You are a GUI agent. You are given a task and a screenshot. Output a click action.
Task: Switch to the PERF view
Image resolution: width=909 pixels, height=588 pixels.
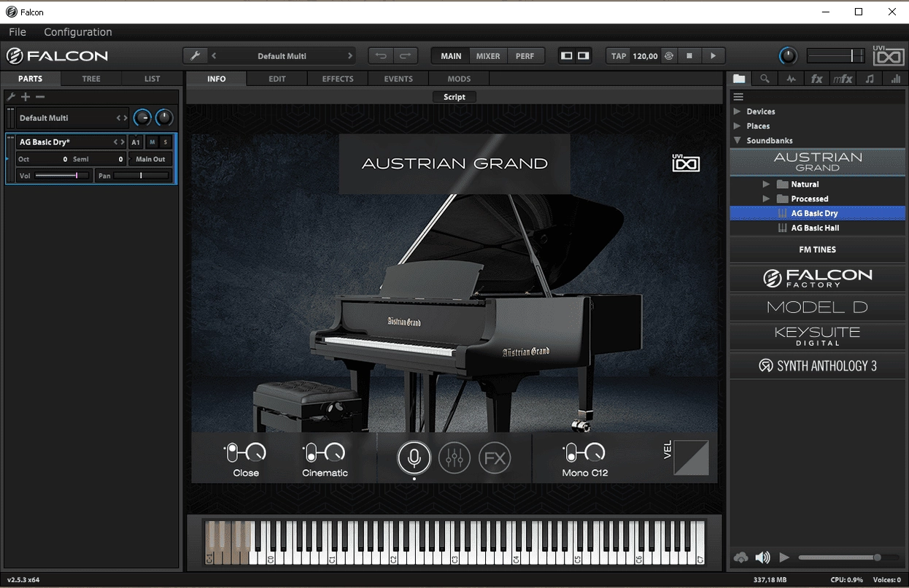[x=525, y=56]
